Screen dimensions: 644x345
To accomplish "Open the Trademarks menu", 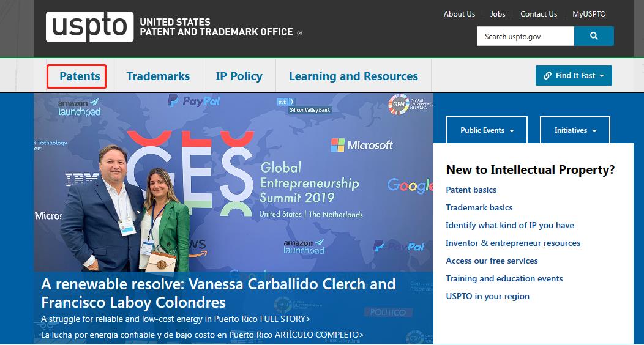I will coord(158,76).
